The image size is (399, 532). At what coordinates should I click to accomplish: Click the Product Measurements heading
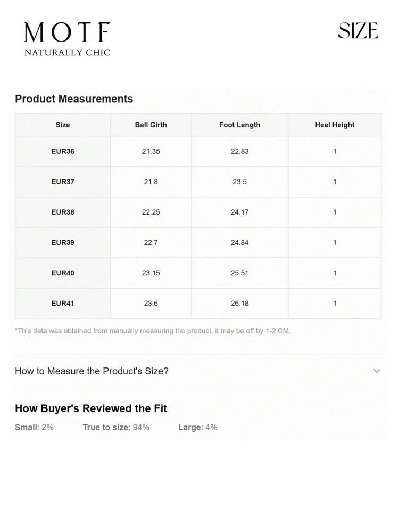[x=74, y=99]
